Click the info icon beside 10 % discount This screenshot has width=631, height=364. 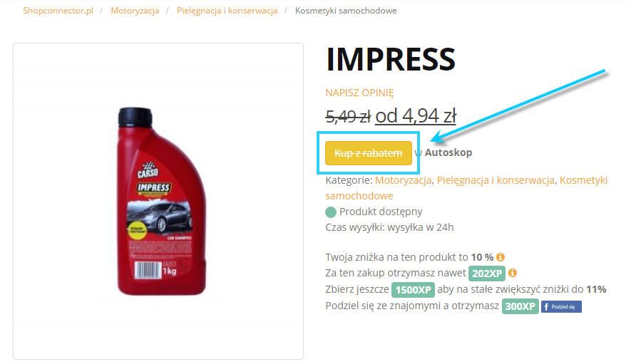(x=501, y=257)
